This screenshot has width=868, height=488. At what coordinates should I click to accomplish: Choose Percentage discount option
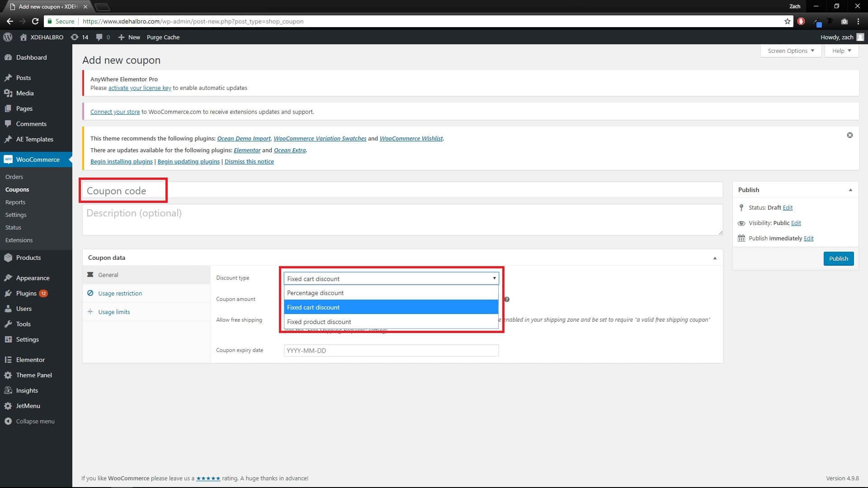[x=391, y=293]
